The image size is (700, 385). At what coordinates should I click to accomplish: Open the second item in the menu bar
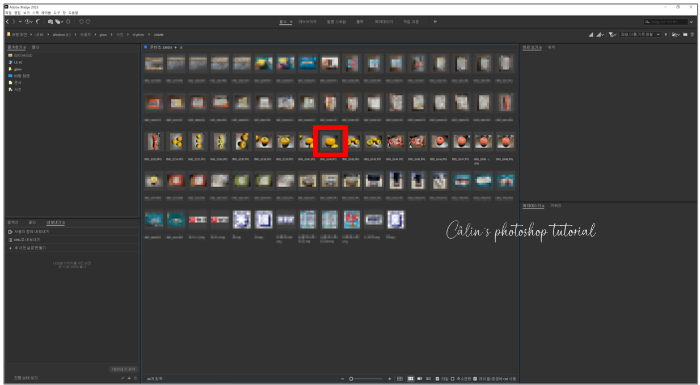pos(17,13)
